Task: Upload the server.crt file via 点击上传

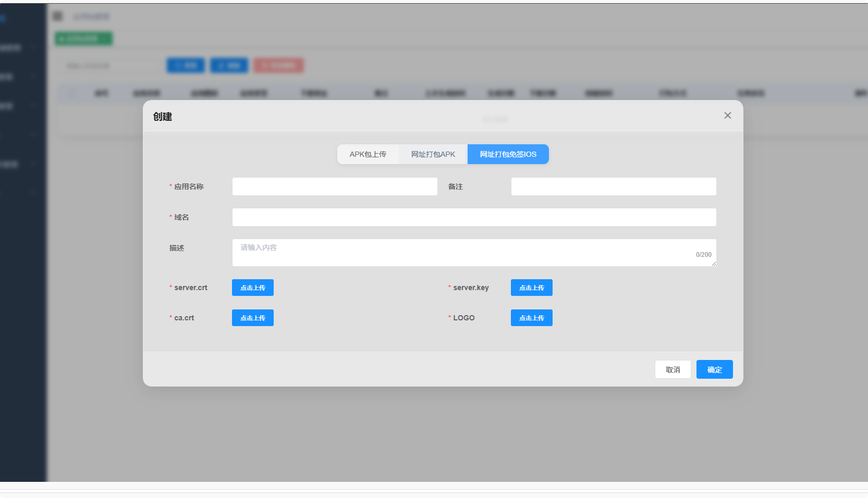Action: (x=253, y=288)
